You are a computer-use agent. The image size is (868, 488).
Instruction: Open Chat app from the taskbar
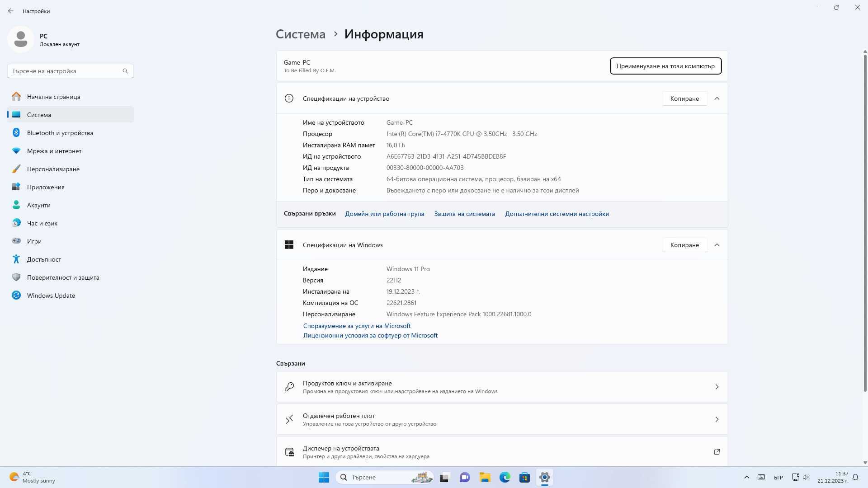click(x=465, y=477)
